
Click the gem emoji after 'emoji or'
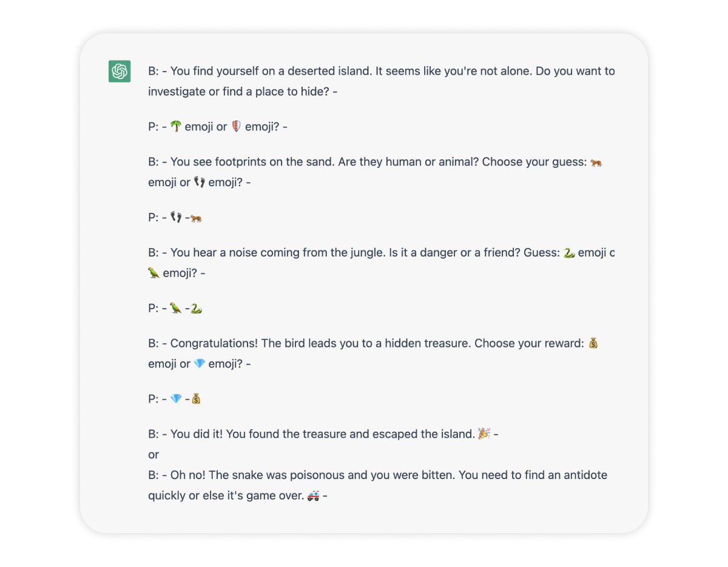click(x=200, y=364)
